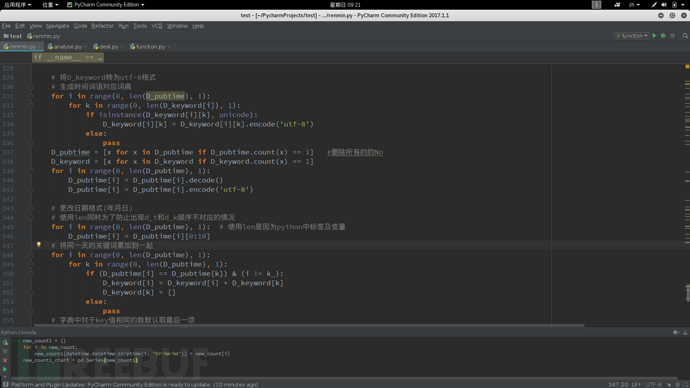Click the Platform and Plugin Updates message

[x=134, y=384]
